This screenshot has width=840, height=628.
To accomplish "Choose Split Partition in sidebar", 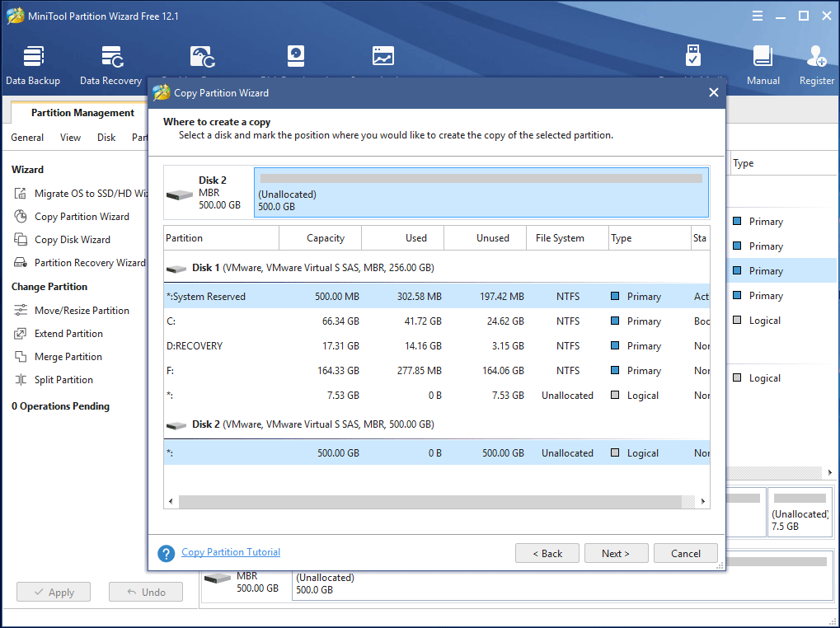I will [54, 380].
